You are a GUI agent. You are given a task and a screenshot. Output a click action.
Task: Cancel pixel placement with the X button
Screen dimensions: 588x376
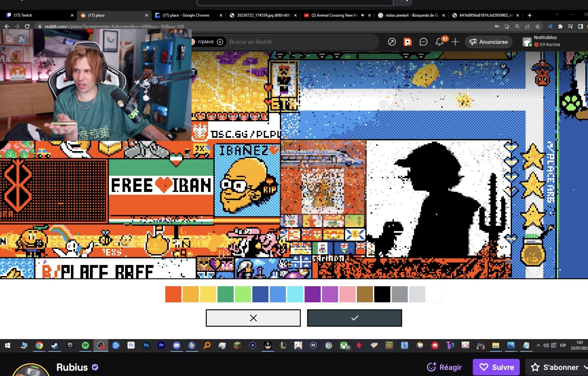click(x=253, y=318)
